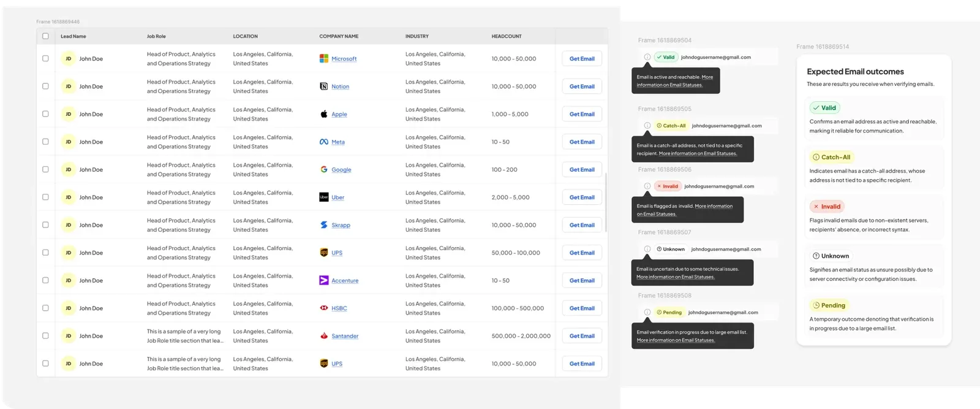The width and height of the screenshot is (980, 409).
Task: Open the Meta company link
Action: tap(338, 142)
